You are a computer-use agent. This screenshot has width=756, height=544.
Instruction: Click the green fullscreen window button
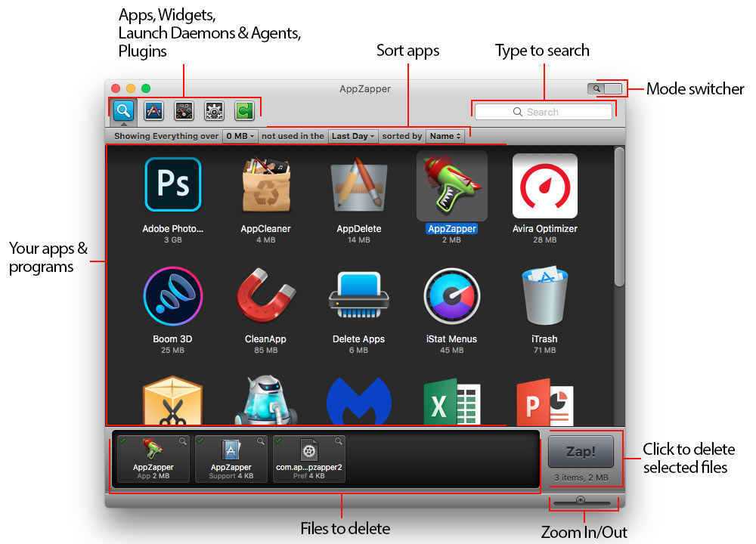[146, 88]
